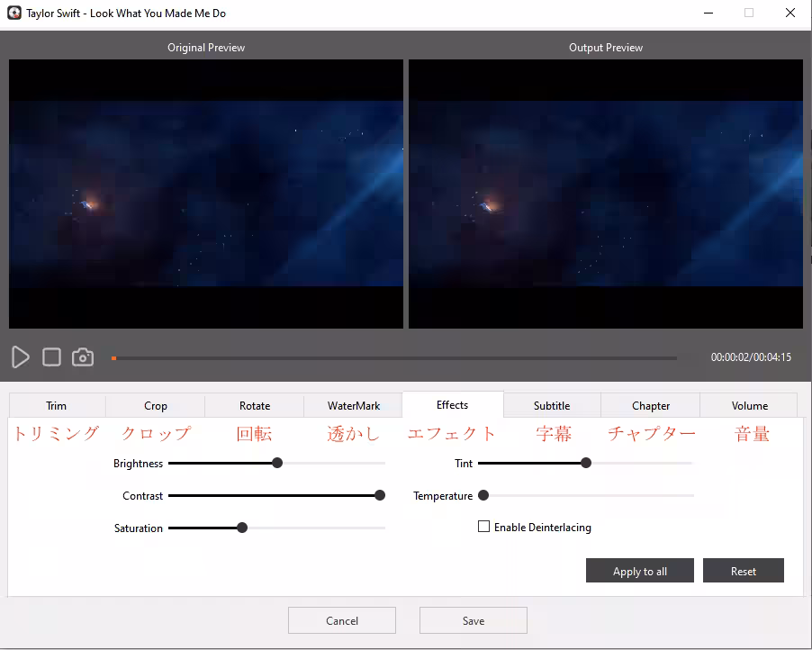Go to the WaterMark tab
The image size is (812, 650).
[x=354, y=406]
